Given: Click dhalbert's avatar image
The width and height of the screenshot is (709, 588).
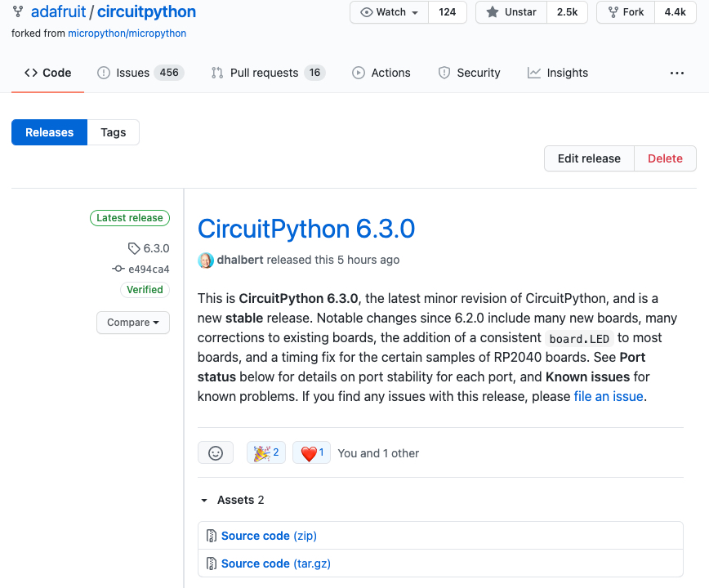Looking at the screenshot, I should point(206,261).
